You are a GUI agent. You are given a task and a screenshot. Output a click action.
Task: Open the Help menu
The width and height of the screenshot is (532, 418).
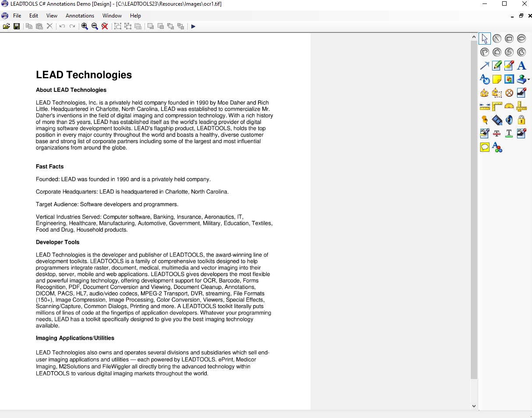click(135, 16)
